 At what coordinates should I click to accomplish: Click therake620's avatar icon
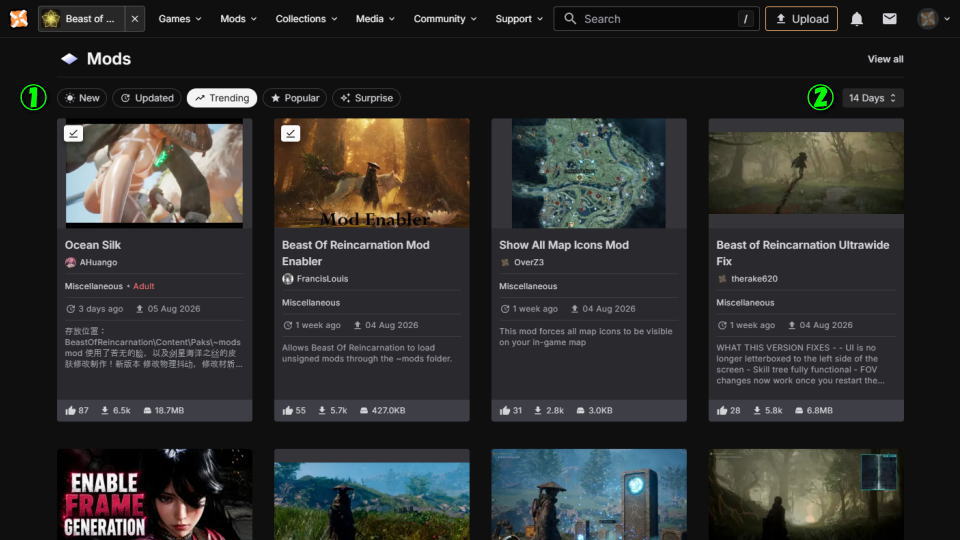pos(722,279)
